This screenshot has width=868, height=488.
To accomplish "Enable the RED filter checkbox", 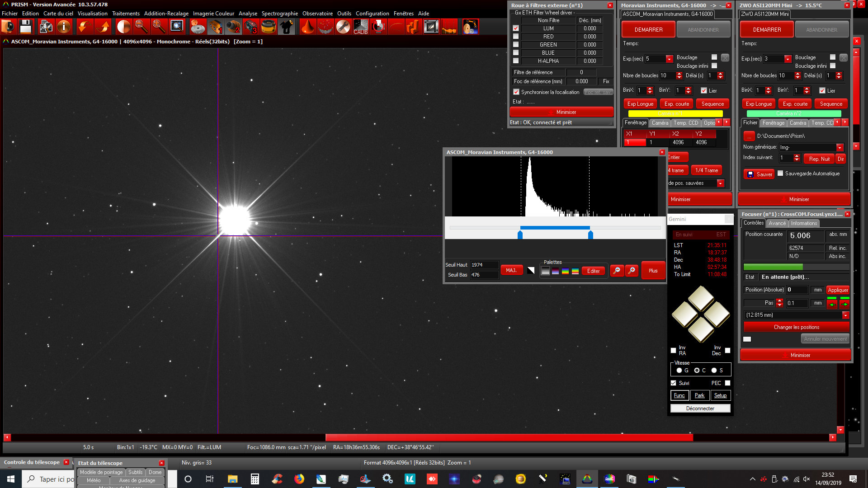I will [x=516, y=37].
